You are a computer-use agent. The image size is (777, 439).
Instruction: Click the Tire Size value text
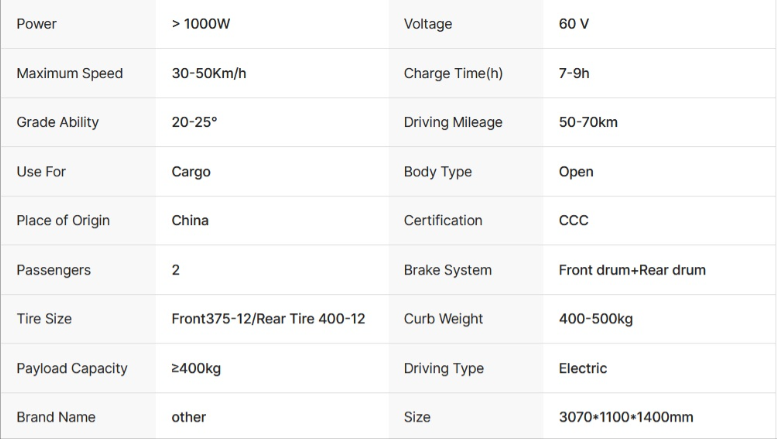pos(268,319)
